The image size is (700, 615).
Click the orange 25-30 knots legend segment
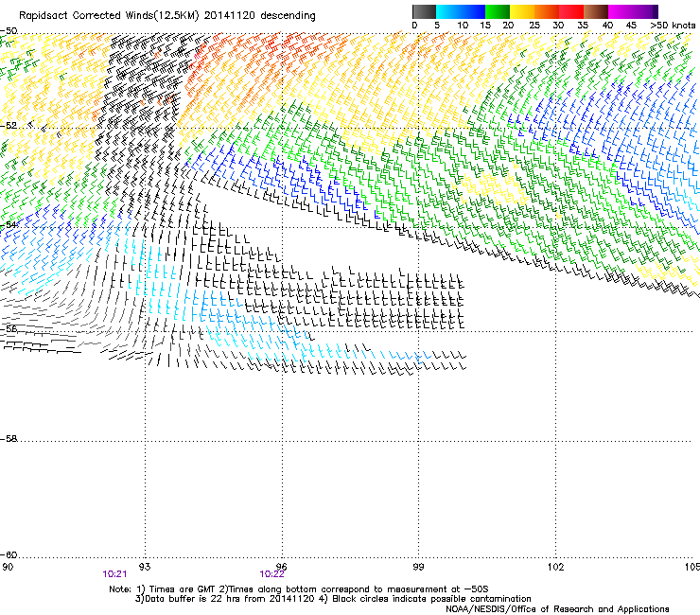tap(547, 11)
